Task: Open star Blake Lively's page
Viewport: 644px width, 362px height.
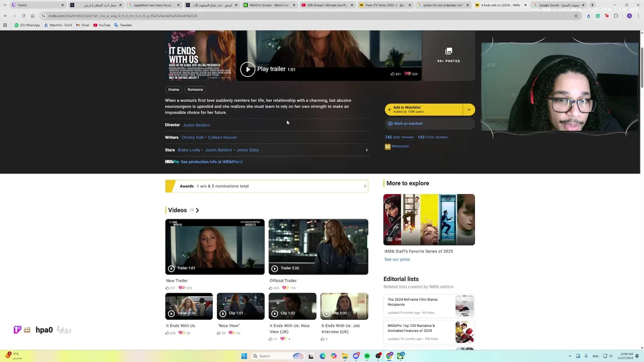Action: point(189,150)
